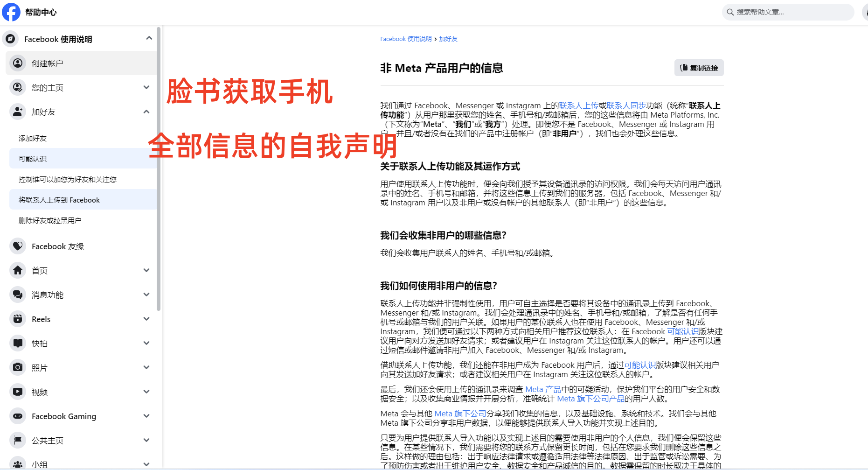Image resolution: width=868 pixels, height=470 pixels.
Task: Open the Meta 产品 link
Action: click(543, 389)
